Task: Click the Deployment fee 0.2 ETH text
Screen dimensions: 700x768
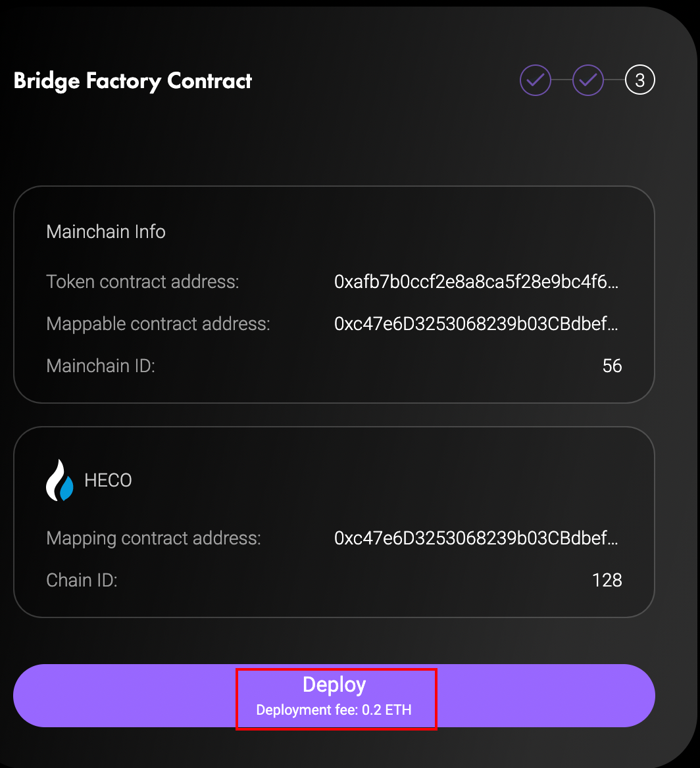Action: coord(334,710)
